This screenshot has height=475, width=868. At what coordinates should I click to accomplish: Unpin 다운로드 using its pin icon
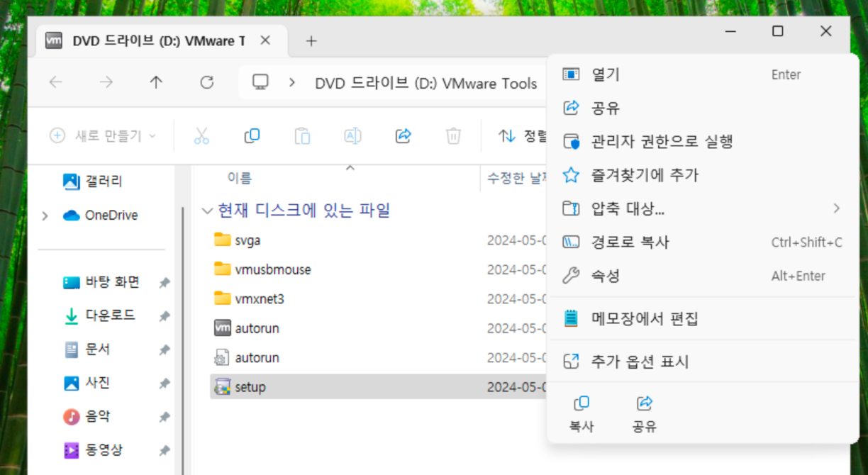(x=165, y=316)
